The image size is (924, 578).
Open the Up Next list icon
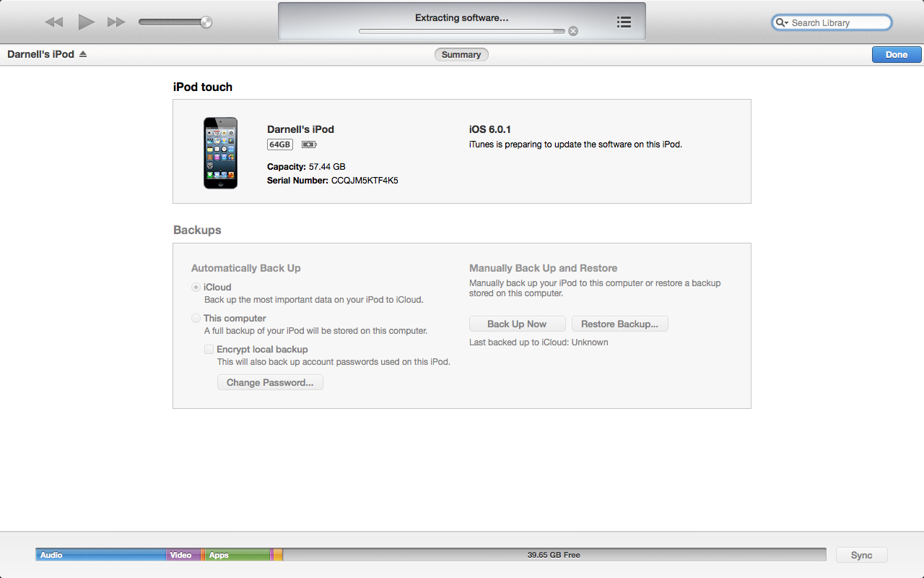(x=624, y=22)
